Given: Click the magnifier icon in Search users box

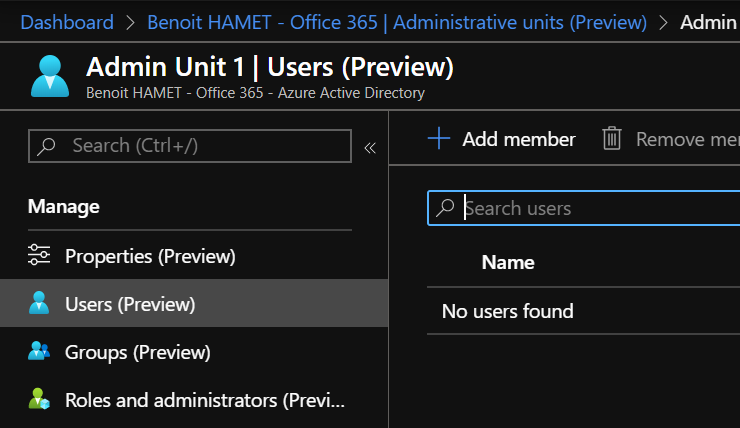Looking at the screenshot, I should point(446,208).
